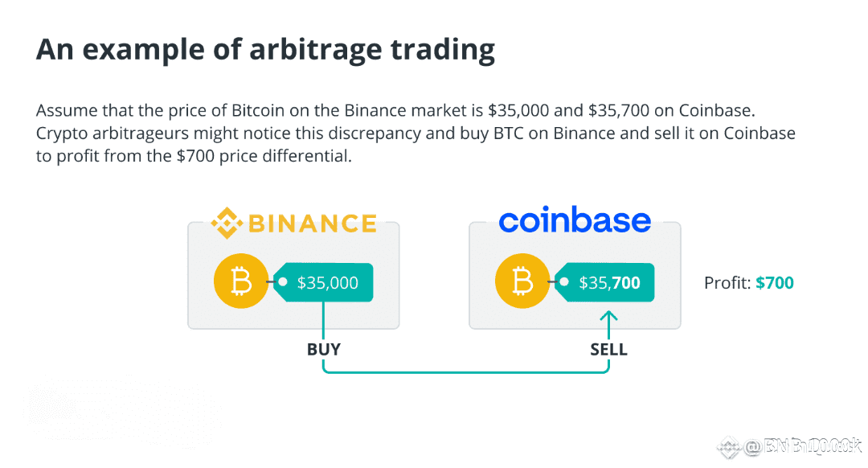Viewport: 868px width, 468px height.
Task: Click the SELL label
Action: click(x=609, y=350)
